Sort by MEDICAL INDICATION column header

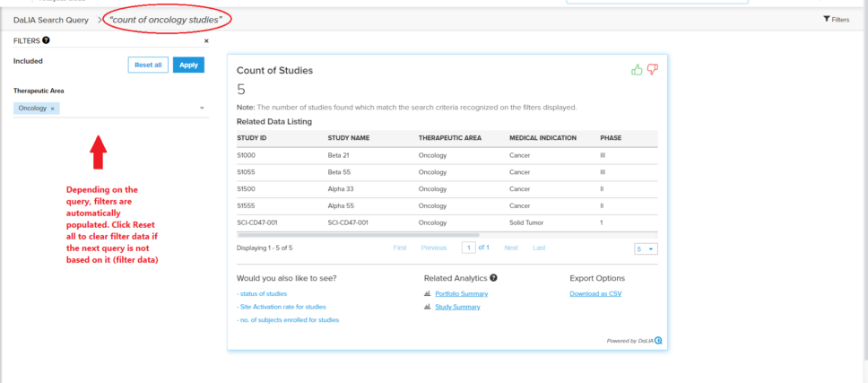point(543,138)
